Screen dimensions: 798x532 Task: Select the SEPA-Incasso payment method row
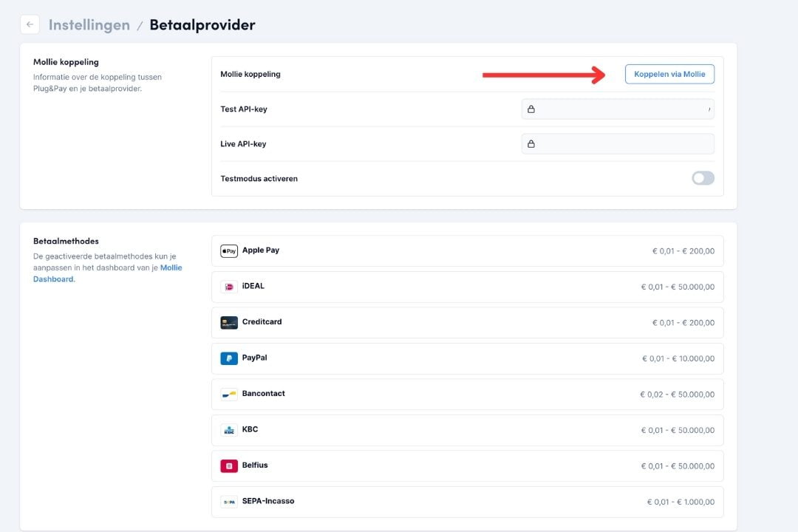coord(467,502)
